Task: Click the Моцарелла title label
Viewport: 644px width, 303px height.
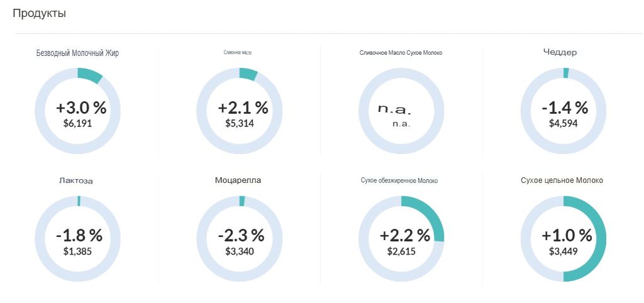Action: [x=238, y=180]
